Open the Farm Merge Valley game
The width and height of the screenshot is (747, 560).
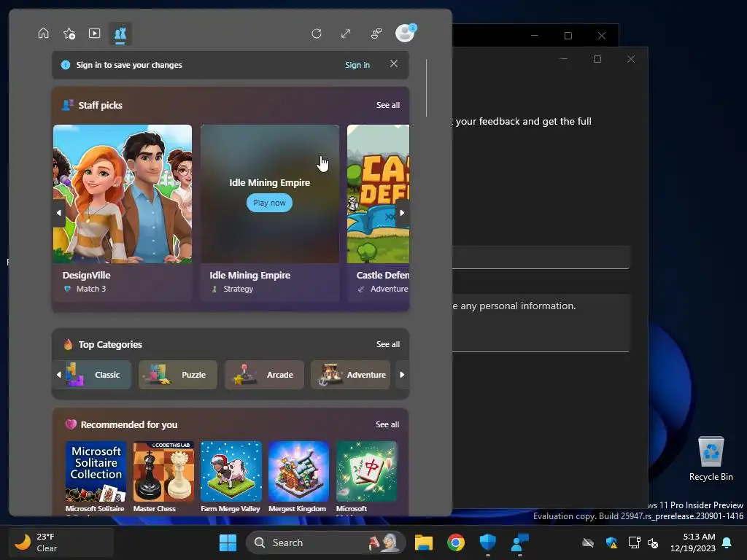coord(231,472)
